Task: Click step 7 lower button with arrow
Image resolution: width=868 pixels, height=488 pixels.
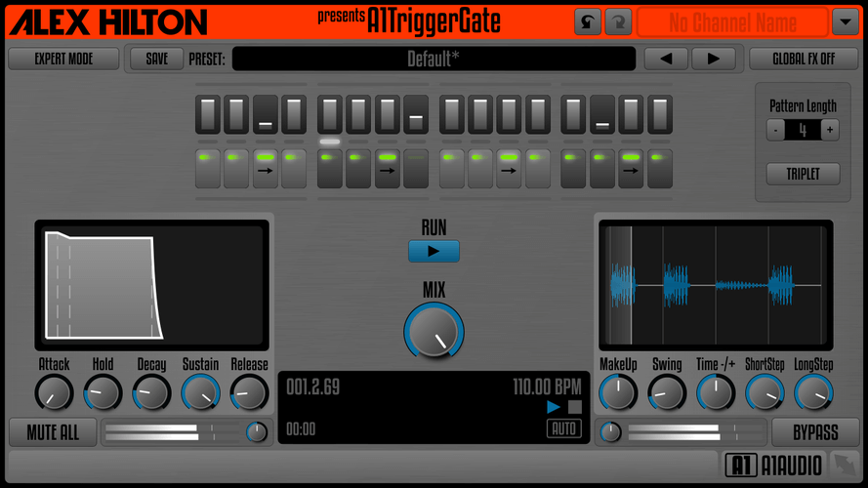Action: tap(387, 169)
